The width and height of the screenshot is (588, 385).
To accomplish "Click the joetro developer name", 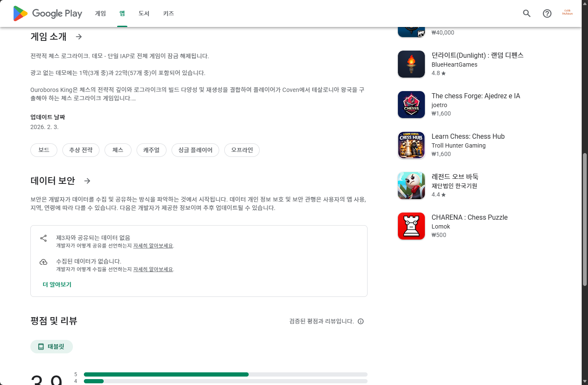I will [x=439, y=105].
